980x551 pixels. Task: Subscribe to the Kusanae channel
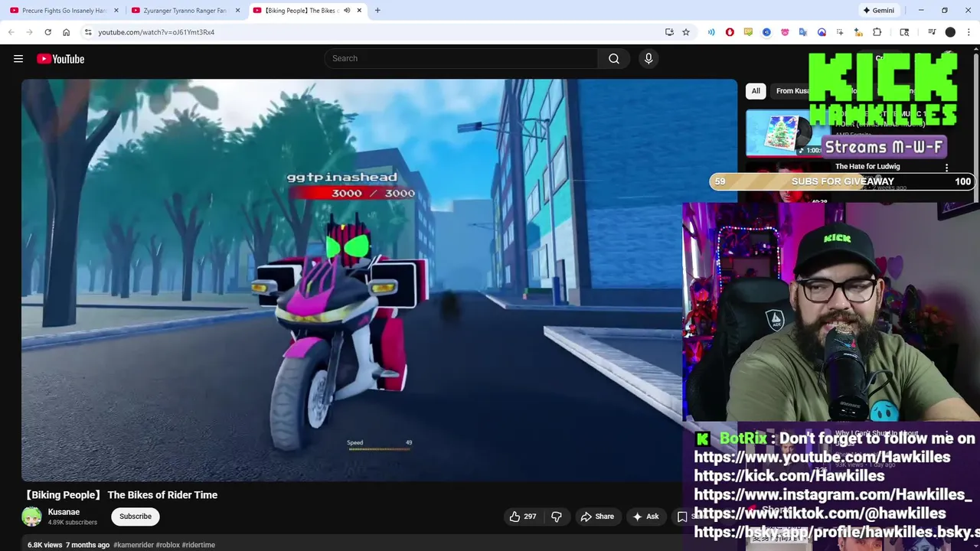(x=136, y=517)
